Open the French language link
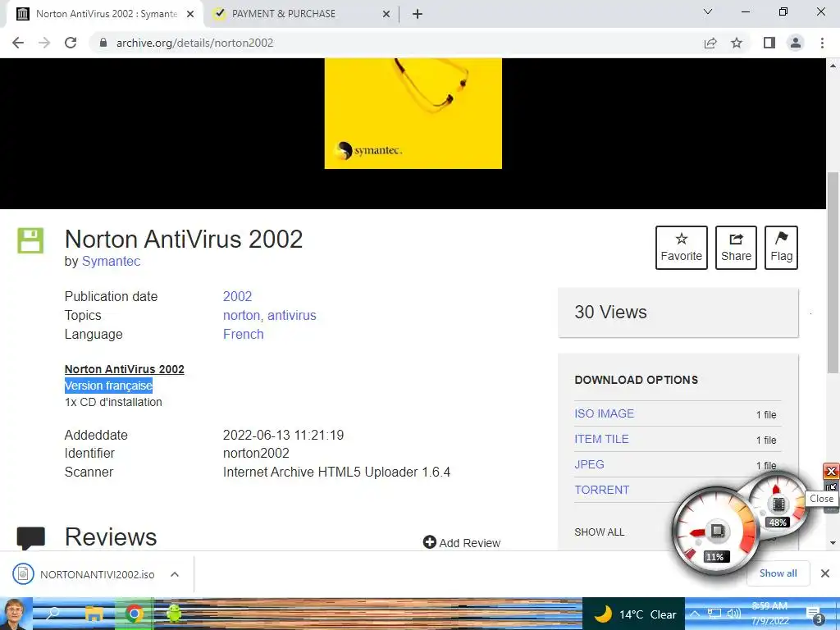 tap(243, 335)
